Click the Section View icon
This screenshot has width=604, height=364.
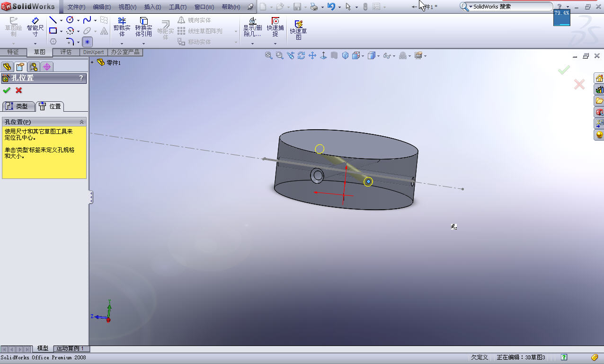click(334, 55)
